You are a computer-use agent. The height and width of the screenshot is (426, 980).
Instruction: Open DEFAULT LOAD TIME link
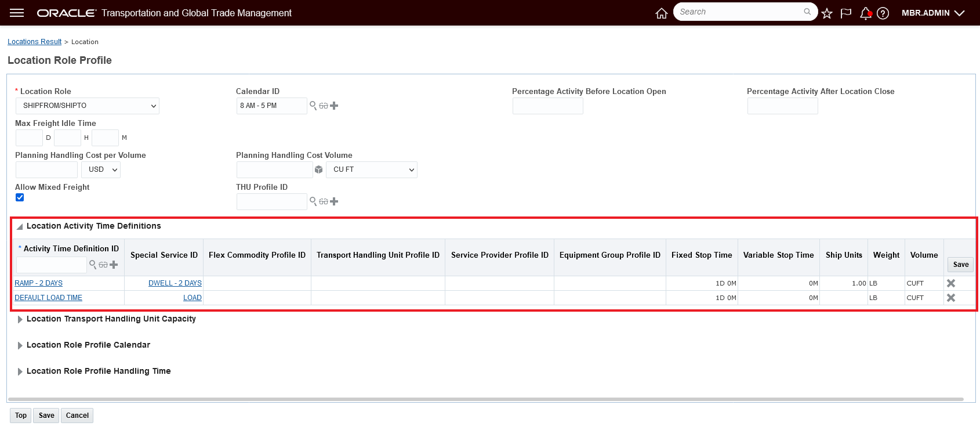48,298
